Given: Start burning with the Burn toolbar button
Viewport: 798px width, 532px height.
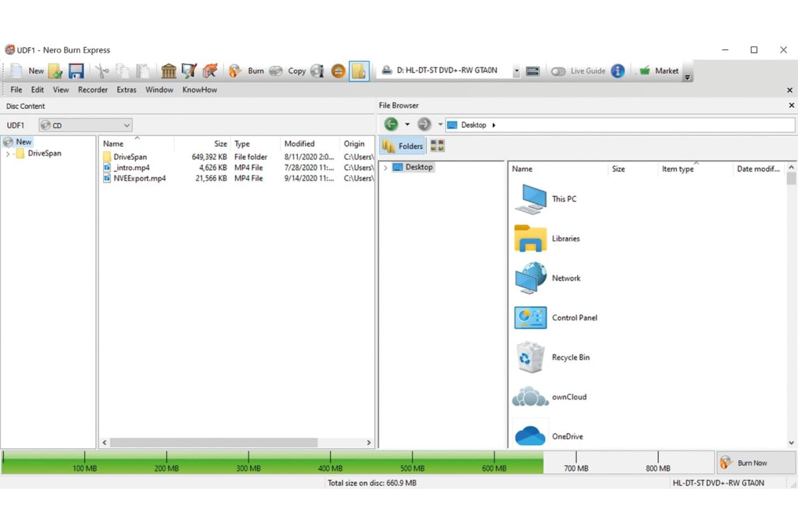Looking at the screenshot, I should [246, 70].
